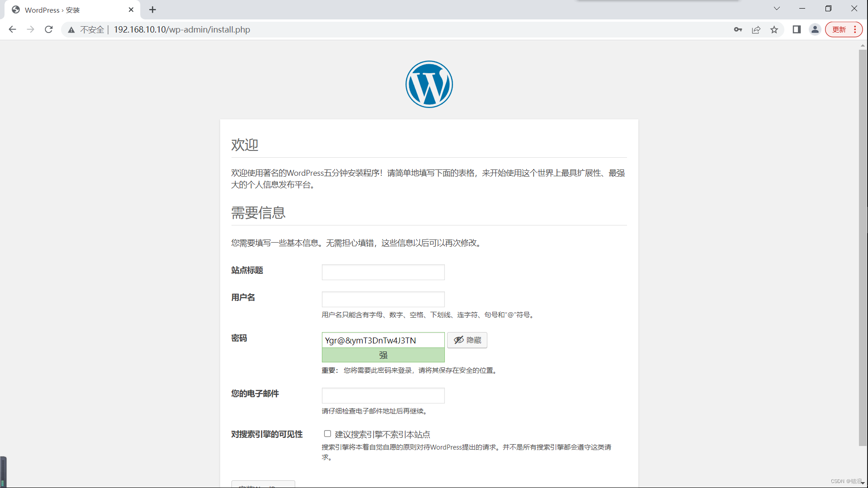
Task: Bookmark this page with the star icon
Action: point(774,29)
